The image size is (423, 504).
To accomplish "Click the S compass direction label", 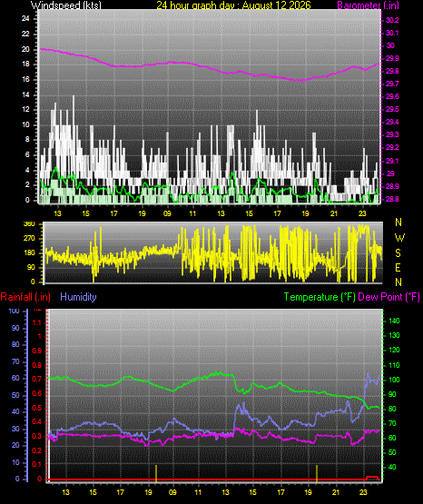I will coord(398,253).
